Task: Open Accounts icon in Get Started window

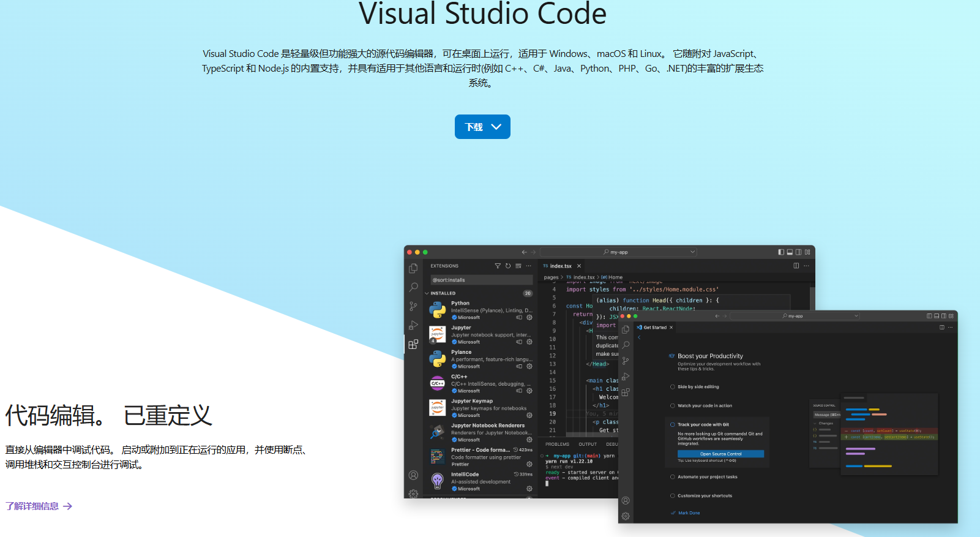Action: click(626, 500)
